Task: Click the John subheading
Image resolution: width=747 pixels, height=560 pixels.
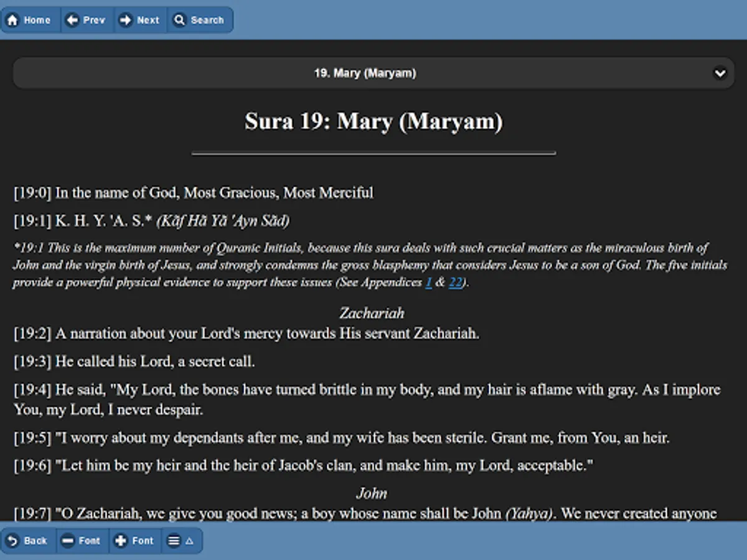Action: tap(372, 493)
